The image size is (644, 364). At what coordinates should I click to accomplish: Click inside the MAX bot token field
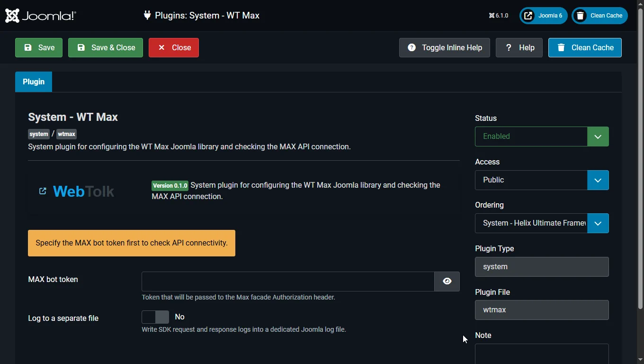288,282
